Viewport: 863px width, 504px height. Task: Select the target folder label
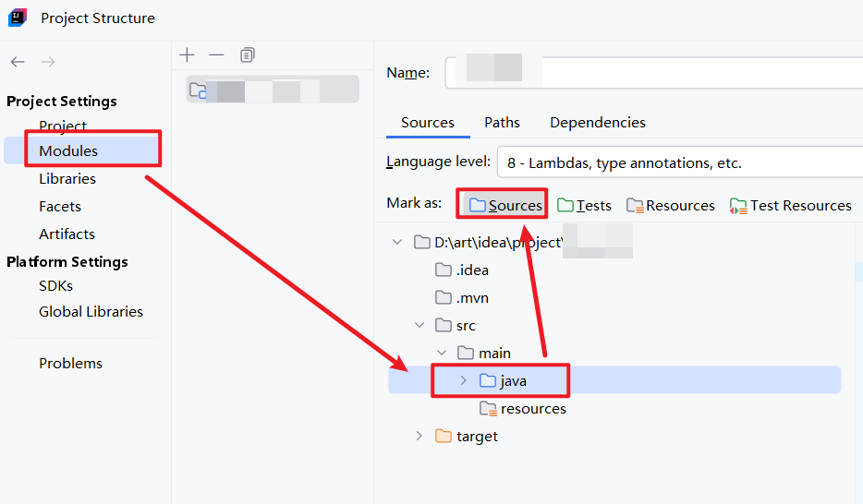click(x=477, y=437)
